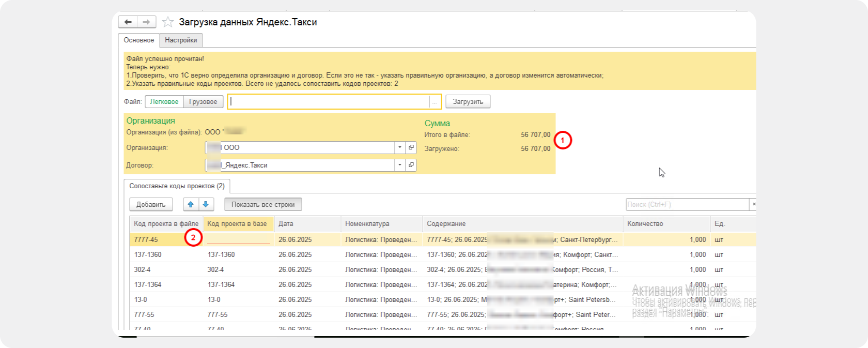
Task: Click Номенклатура cell in 302-4 row
Action: coord(382,270)
